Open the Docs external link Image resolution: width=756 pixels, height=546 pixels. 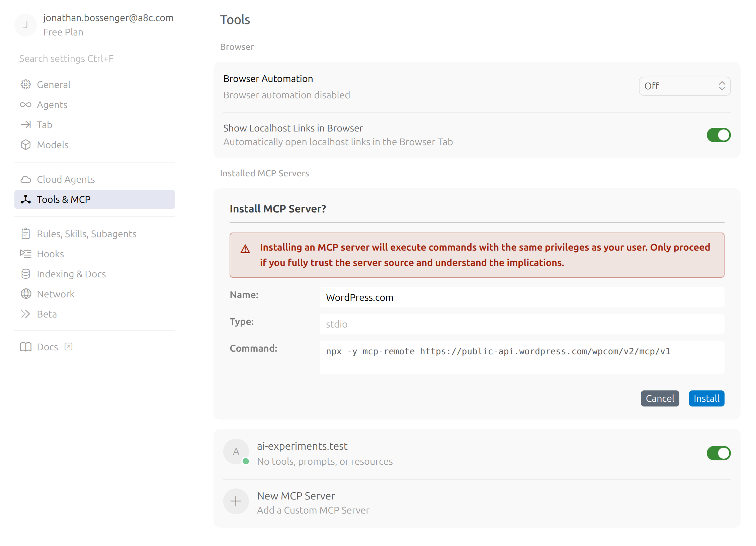95,347
